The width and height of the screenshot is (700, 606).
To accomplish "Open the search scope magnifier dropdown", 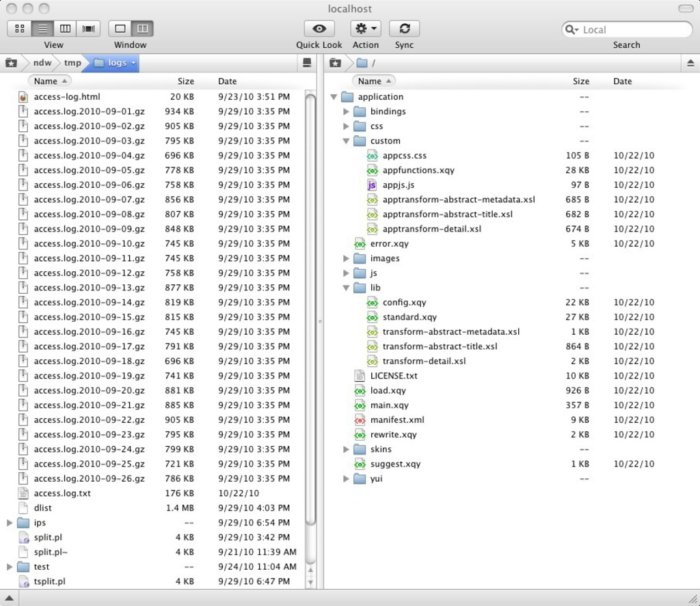I will point(572,29).
